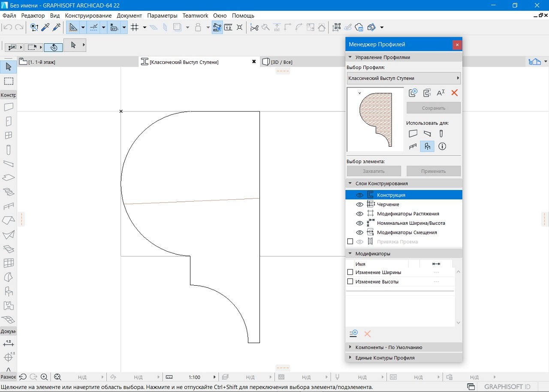The width and height of the screenshot is (549, 392).
Task: Expand the Единые Контуры Профиля section
Action: (385, 358)
